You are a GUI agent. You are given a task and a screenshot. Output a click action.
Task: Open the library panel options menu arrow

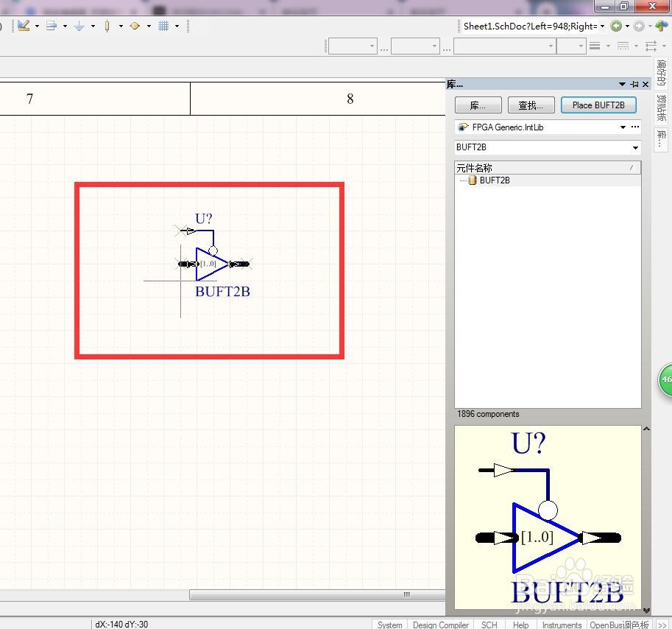[x=622, y=85]
